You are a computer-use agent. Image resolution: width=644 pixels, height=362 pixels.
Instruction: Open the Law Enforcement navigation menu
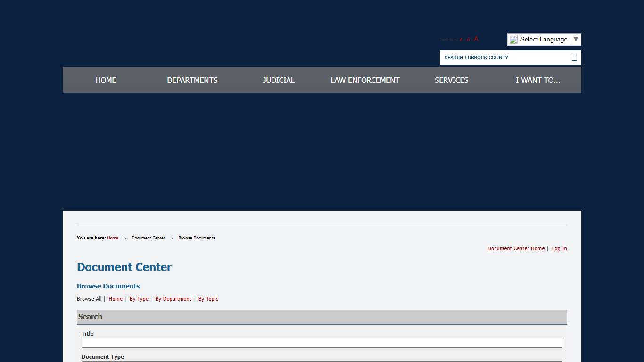[365, 80]
